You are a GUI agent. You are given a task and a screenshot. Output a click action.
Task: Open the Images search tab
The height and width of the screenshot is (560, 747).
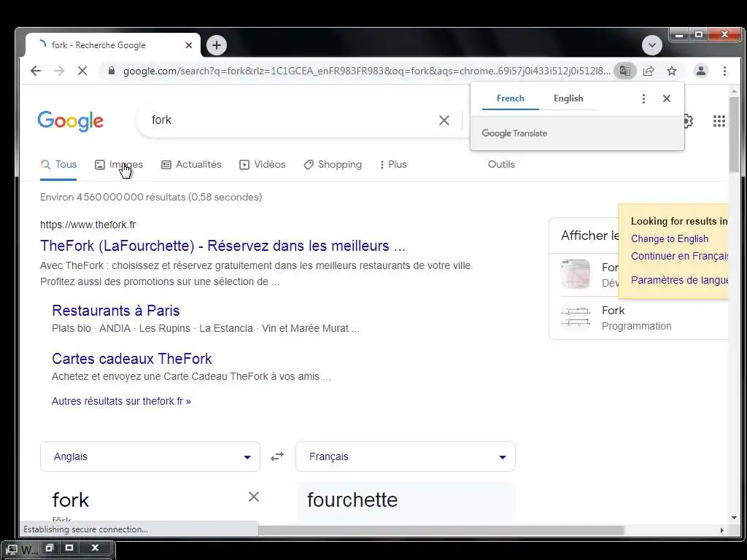pyautogui.click(x=119, y=165)
